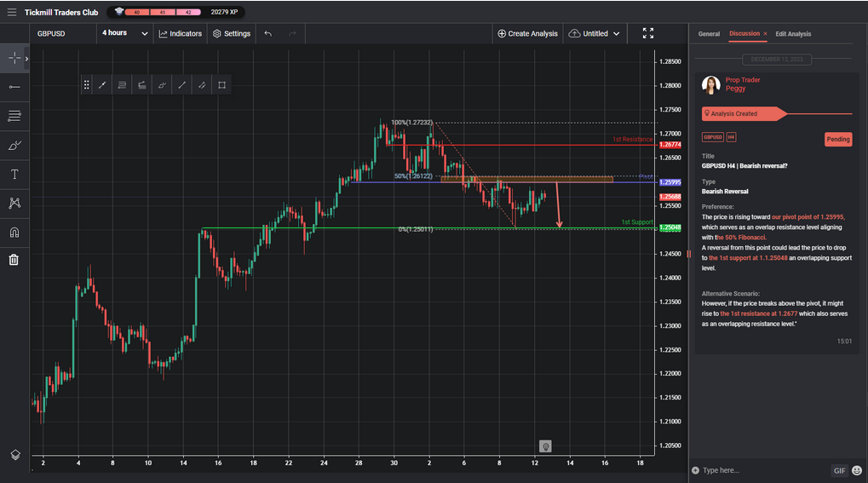Screen dimensions: 868x483
Task: Click the 1.25688 current price label
Action: [x=670, y=197]
